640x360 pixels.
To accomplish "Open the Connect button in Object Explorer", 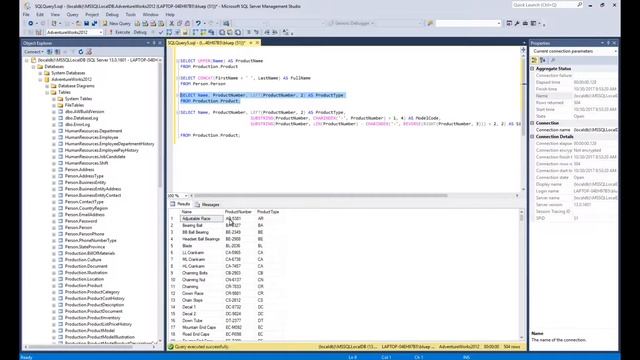I will click(33, 52).
